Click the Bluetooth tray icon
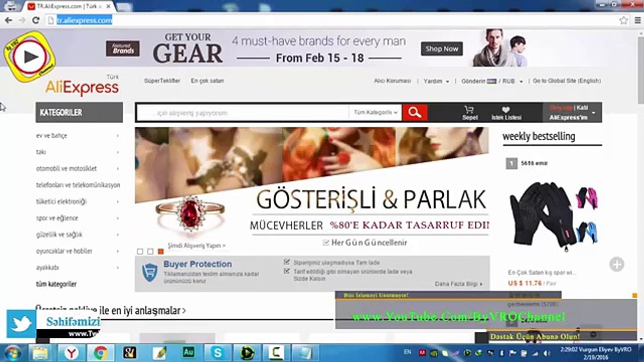The width and height of the screenshot is (644, 362). pyautogui.click(x=501, y=353)
